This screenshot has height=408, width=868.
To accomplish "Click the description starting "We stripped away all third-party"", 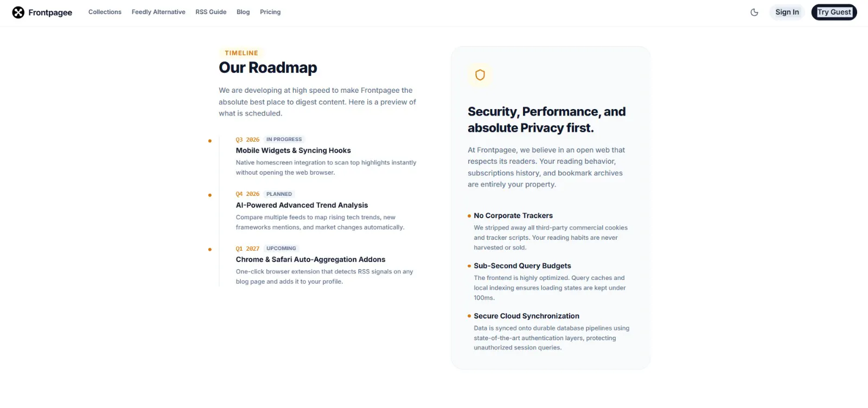I will click(551, 238).
